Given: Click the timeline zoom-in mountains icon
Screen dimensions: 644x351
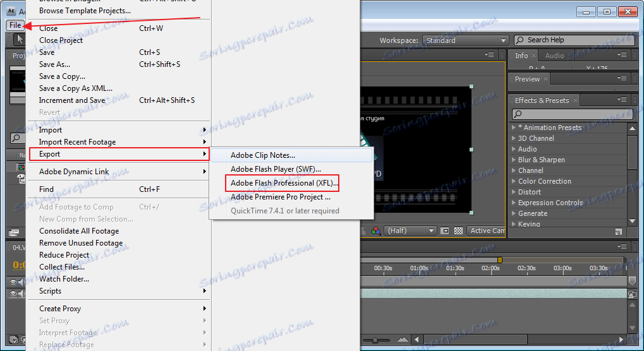Looking at the screenshot, I should pos(403,340).
